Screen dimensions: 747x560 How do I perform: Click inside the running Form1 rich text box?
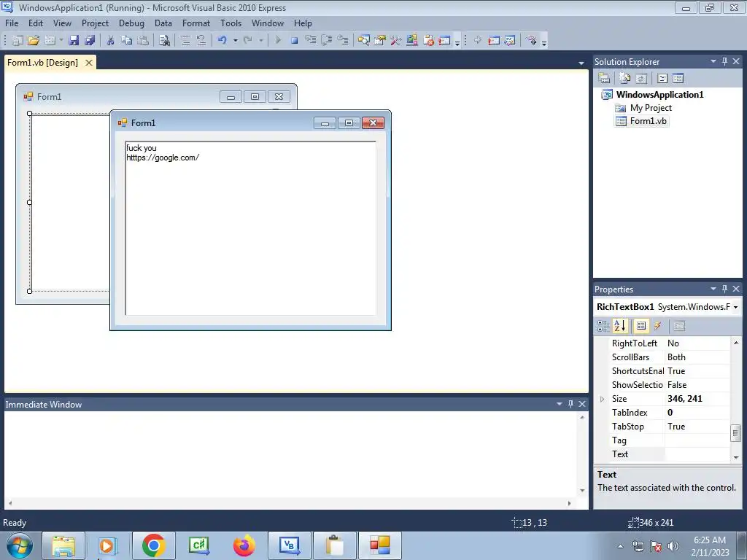(251, 228)
